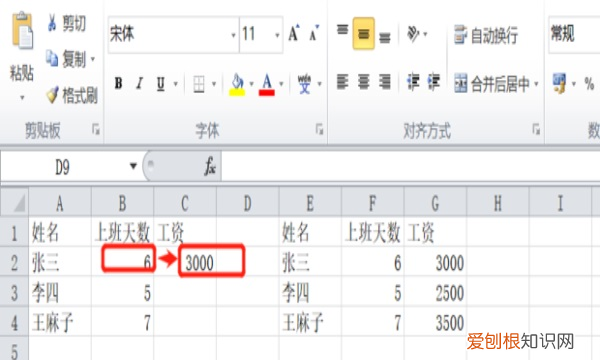Select row 1 header

click(14, 232)
